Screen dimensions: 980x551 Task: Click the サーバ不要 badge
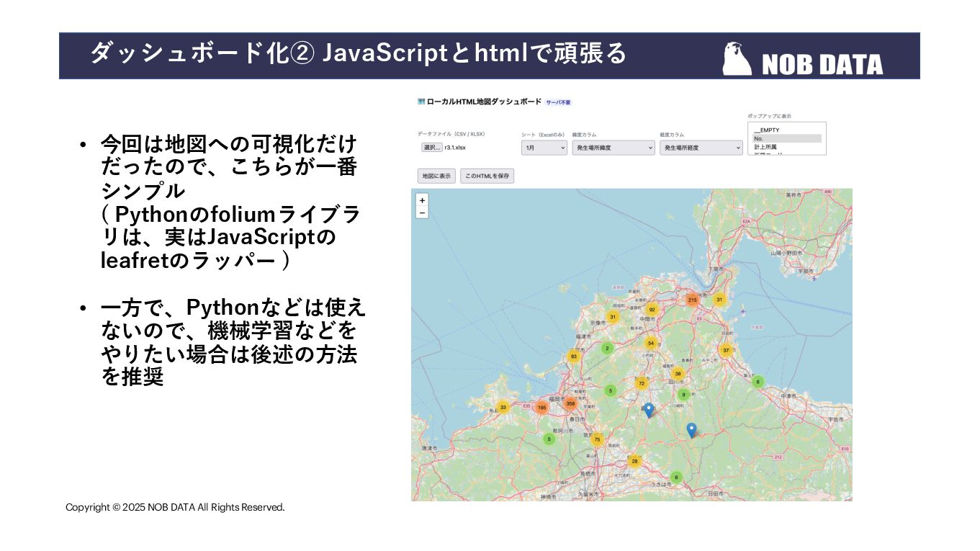point(558,102)
